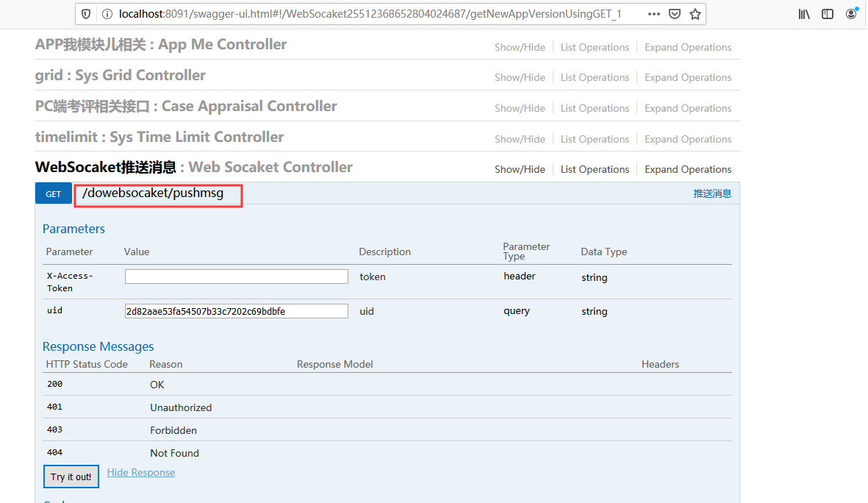
Task: Open the Firefox account profile icon
Action: point(850,13)
